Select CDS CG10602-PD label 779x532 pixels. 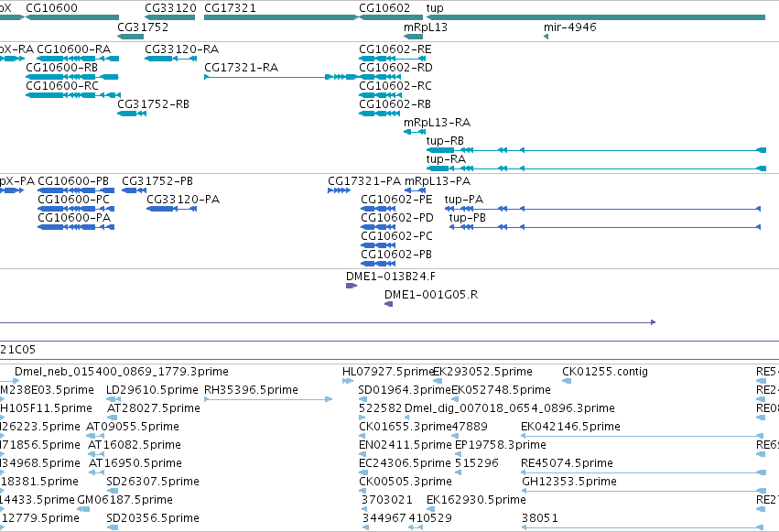(x=397, y=218)
